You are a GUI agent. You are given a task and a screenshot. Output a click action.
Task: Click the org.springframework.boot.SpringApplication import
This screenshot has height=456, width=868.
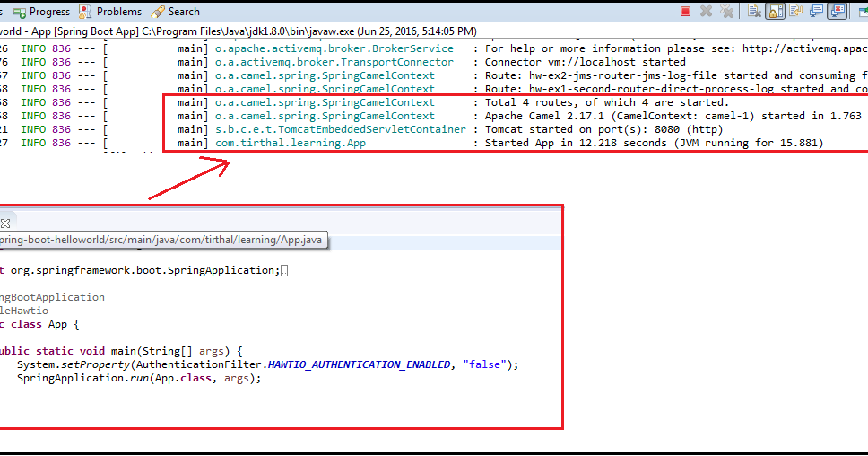click(x=145, y=270)
